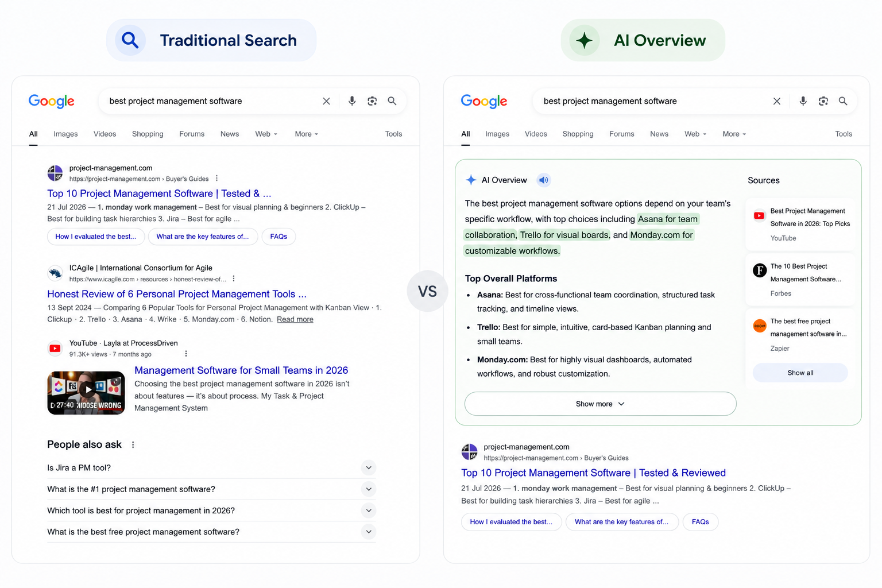Open options dots beside YouTube video result
Screen dimensions: 882x588
186,354
